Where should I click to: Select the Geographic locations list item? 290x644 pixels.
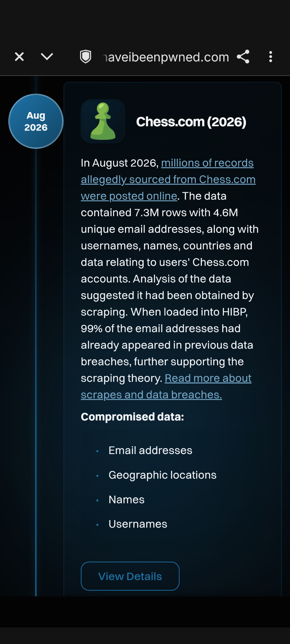pyautogui.click(x=162, y=475)
